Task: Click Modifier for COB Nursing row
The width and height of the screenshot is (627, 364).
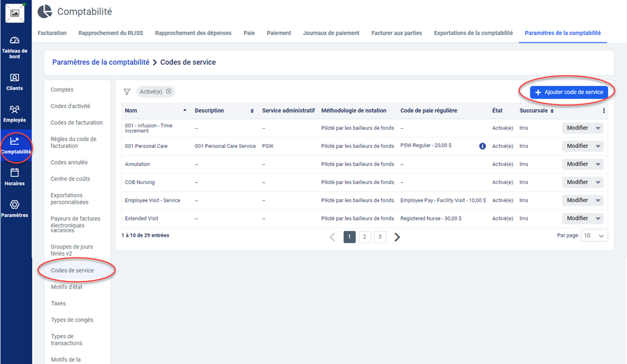Action: point(577,182)
